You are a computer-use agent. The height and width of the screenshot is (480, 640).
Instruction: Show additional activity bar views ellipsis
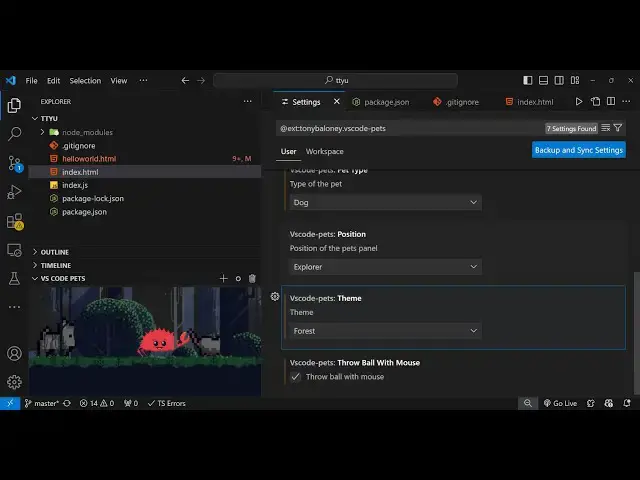click(14, 307)
